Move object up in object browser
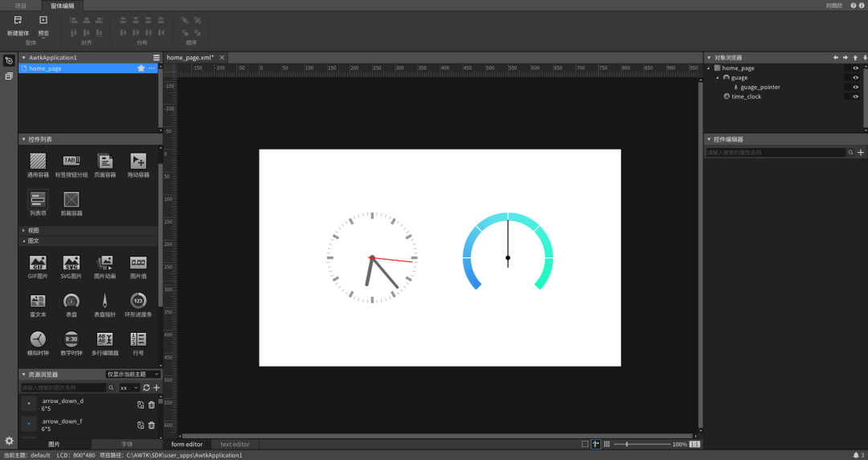Viewport: 868px width, 460px height. coord(854,58)
